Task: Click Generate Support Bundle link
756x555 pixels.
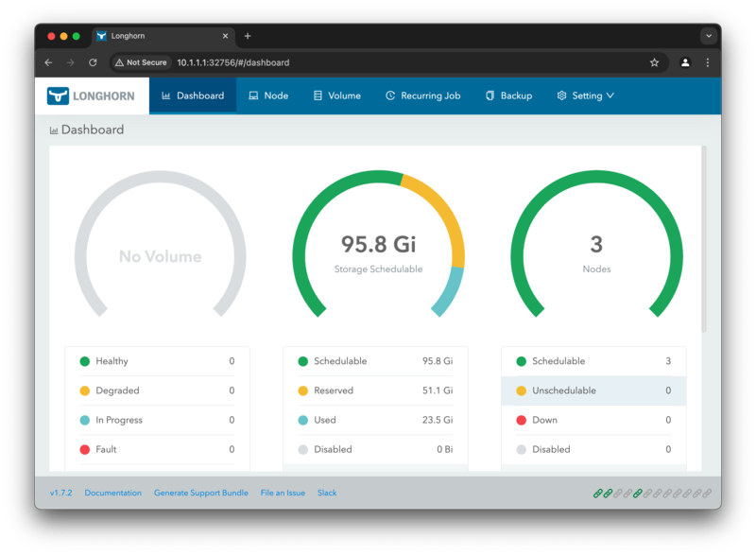Action: tap(201, 493)
